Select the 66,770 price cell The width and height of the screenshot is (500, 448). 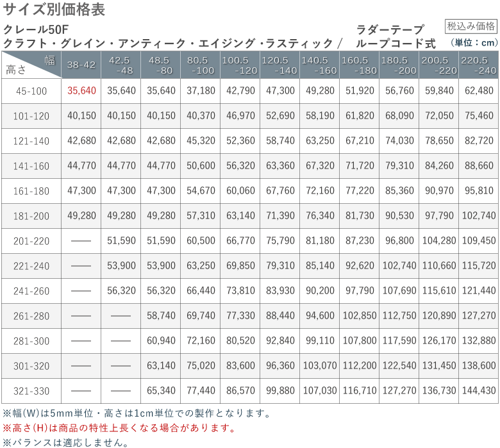click(240, 241)
